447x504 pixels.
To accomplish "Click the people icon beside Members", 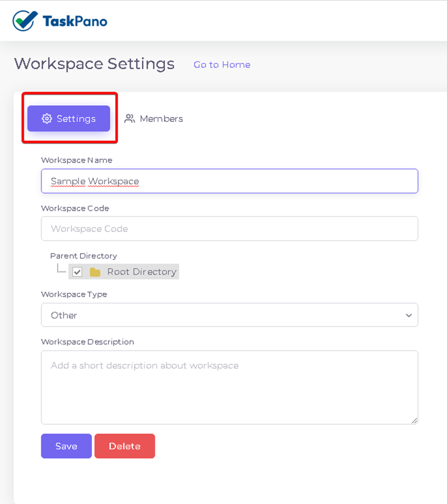I will click(x=130, y=119).
